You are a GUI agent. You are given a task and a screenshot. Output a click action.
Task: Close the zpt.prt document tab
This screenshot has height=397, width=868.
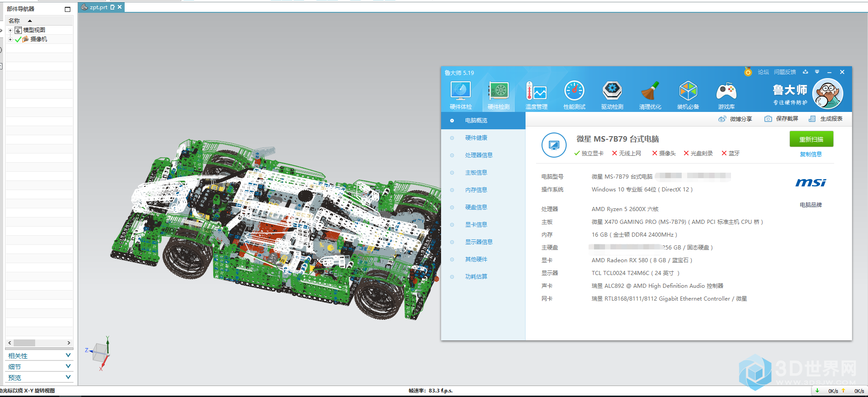(120, 7)
